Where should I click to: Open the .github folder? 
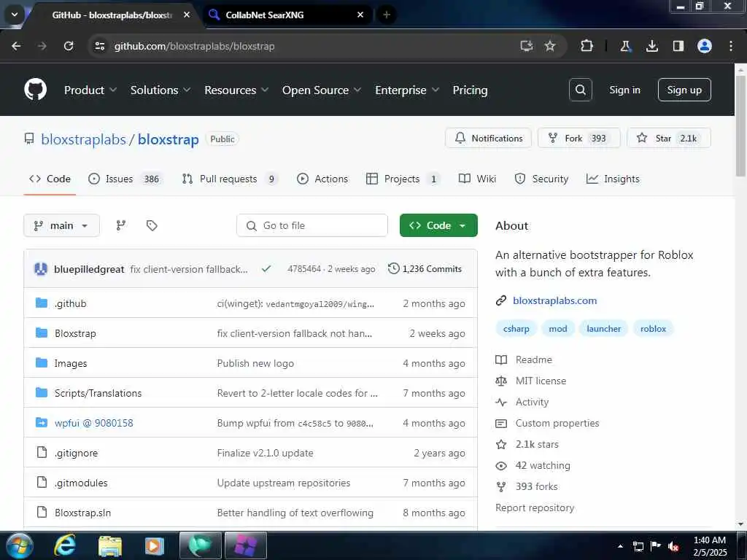point(71,303)
